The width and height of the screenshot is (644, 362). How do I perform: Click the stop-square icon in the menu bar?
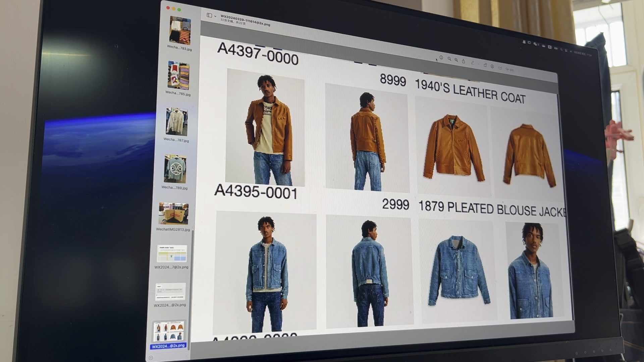pos(529,43)
